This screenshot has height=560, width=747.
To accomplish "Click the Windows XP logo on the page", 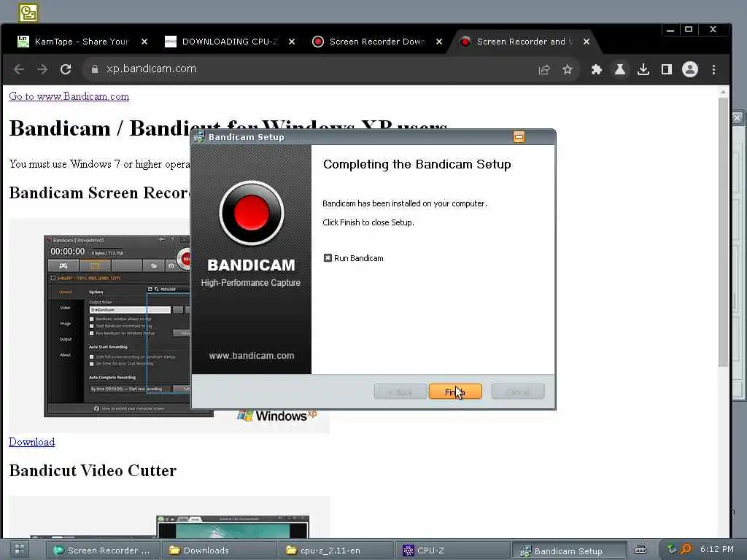I will pyautogui.click(x=277, y=415).
